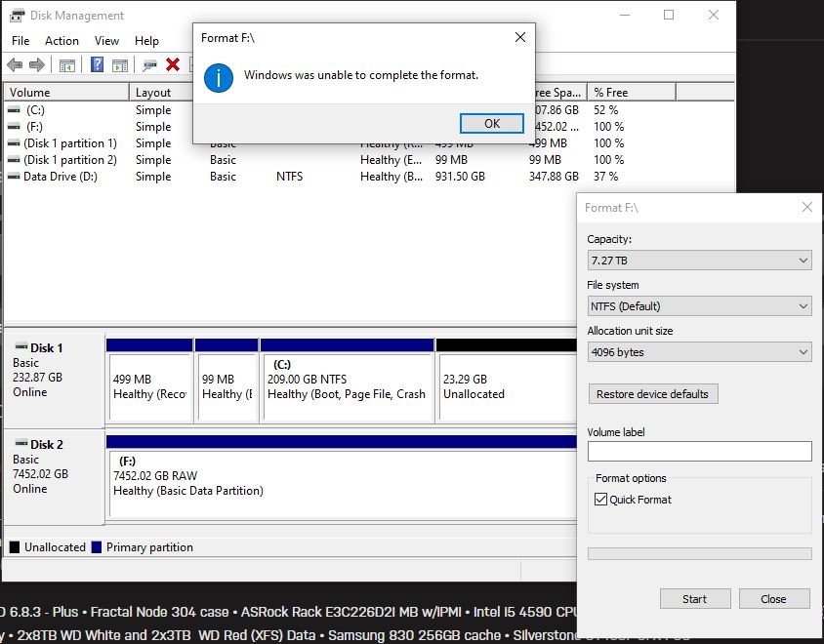The width and height of the screenshot is (824, 644).
Task: Click the Volume column header
Action: point(66,93)
